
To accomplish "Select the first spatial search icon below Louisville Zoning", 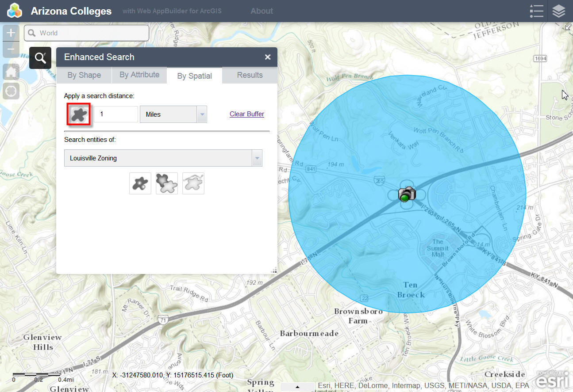I will [x=140, y=183].
